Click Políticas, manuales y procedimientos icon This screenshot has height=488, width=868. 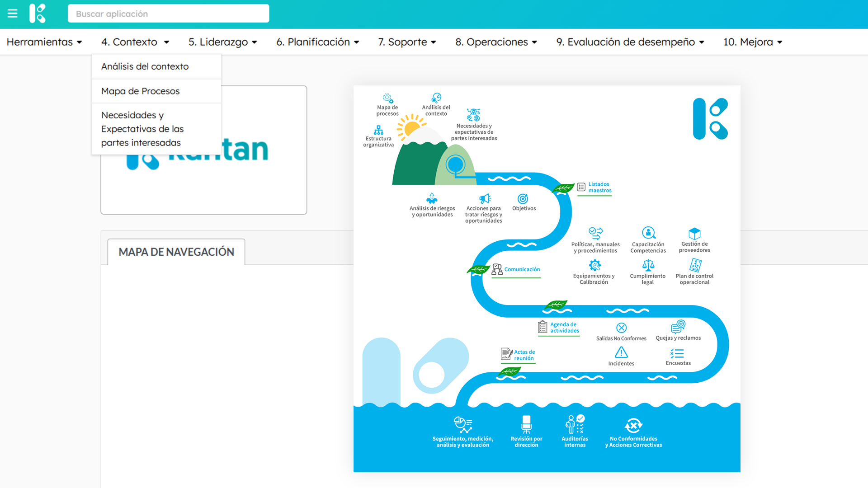point(596,233)
